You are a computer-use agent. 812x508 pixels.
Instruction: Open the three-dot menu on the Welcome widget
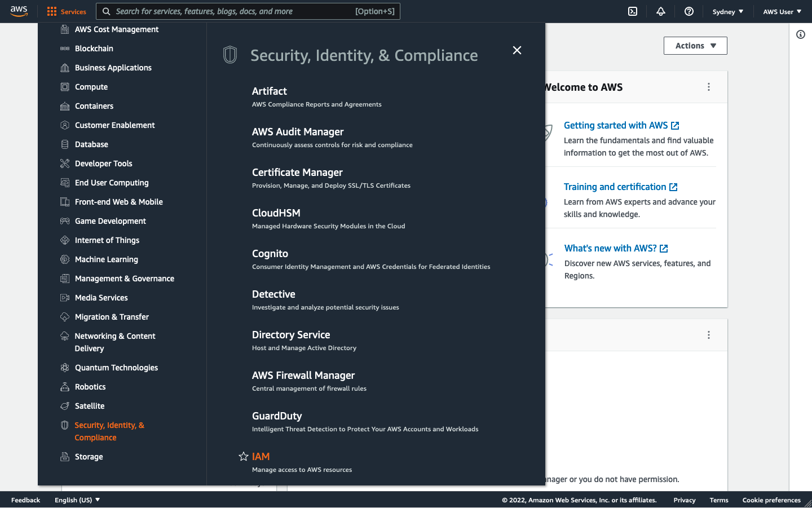pyautogui.click(x=709, y=87)
